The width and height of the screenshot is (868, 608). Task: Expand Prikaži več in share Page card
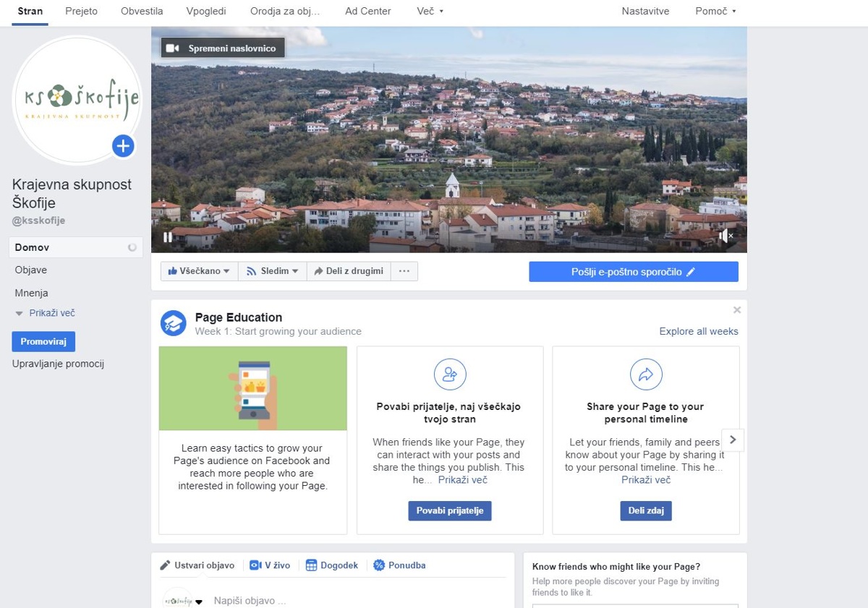pos(646,480)
